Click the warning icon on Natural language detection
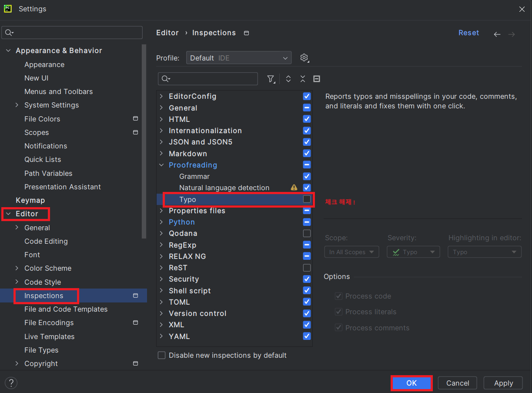The width and height of the screenshot is (532, 393). [x=294, y=188]
